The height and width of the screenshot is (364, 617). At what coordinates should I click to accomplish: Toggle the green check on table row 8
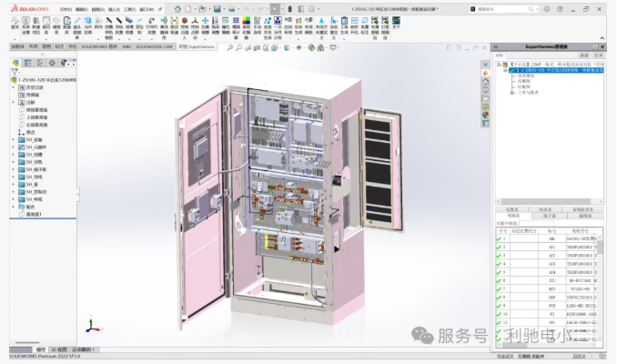499,298
